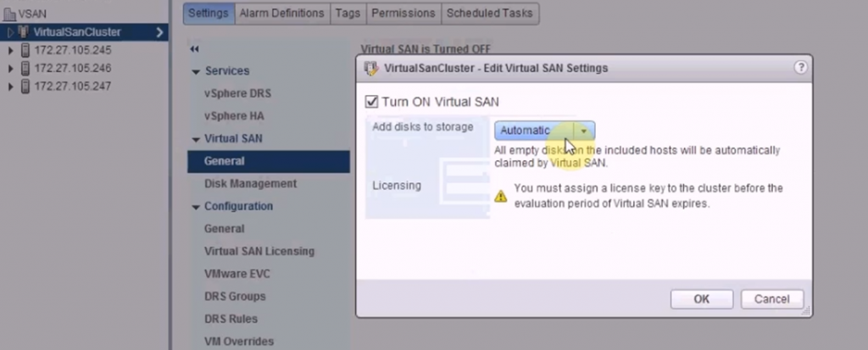Click host icon for 172.27.105.246

coord(25,69)
